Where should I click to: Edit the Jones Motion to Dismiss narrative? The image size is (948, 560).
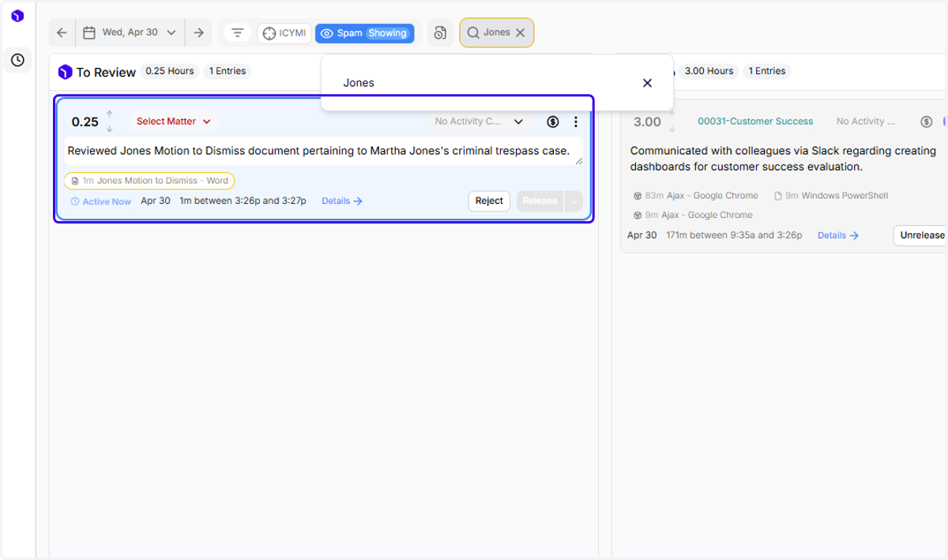tap(323, 151)
